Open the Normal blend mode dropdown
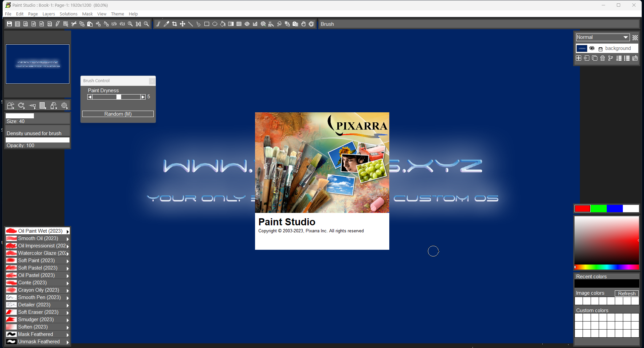644x348 pixels. tap(603, 37)
